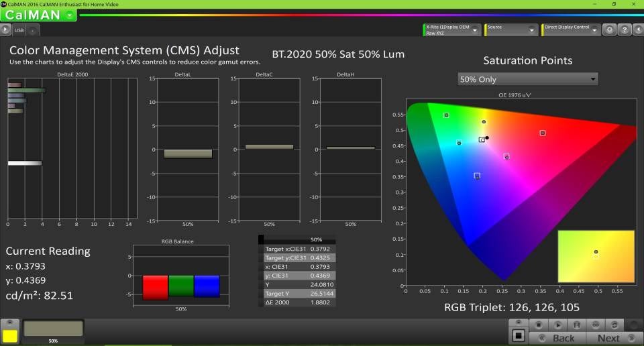
Task: Click the 'BT.2020 50% Sat 50% Lum' heading
Action: coord(338,54)
